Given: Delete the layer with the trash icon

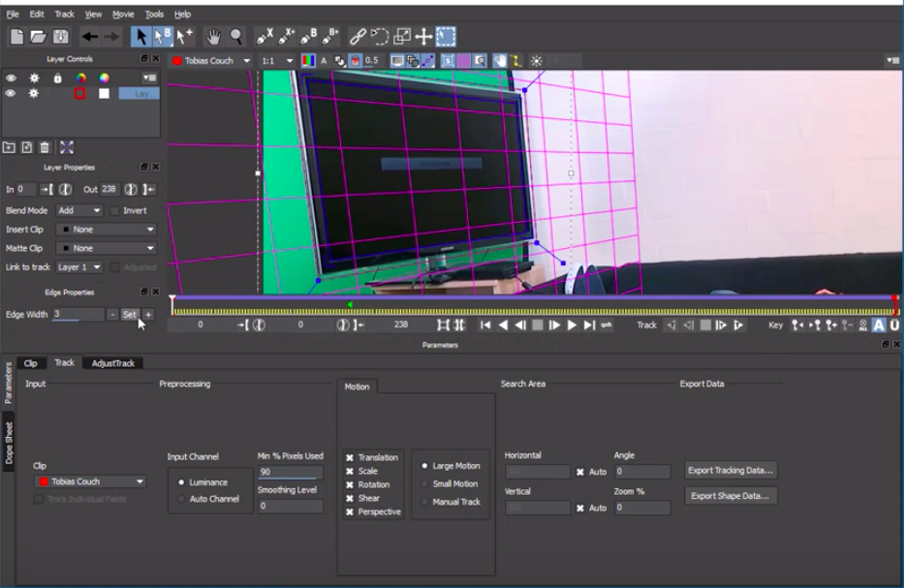Looking at the screenshot, I should tap(45, 147).
